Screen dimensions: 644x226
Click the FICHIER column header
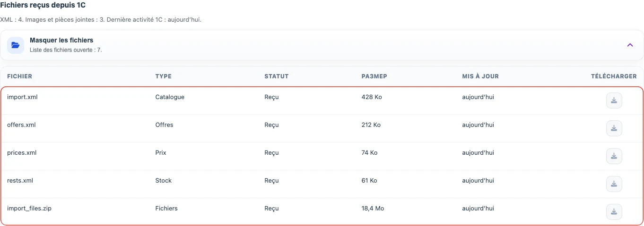coord(19,76)
